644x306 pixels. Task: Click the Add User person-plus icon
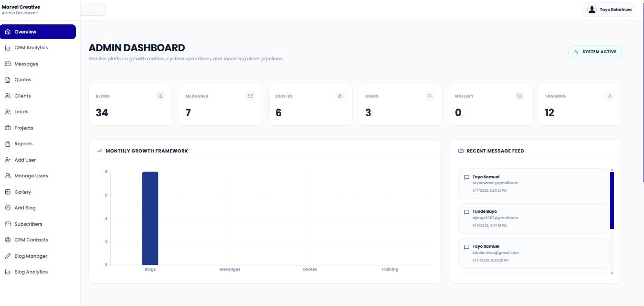point(8,160)
